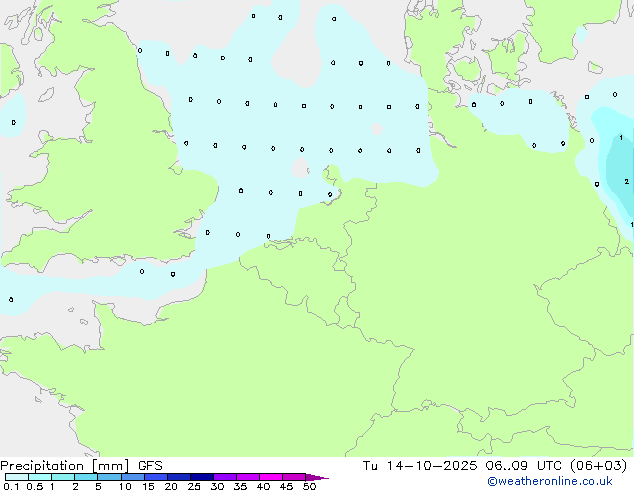Click the 0.1–0.5 mm legend color swatch
The image size is (634, 490).
(x=17, y=477)
